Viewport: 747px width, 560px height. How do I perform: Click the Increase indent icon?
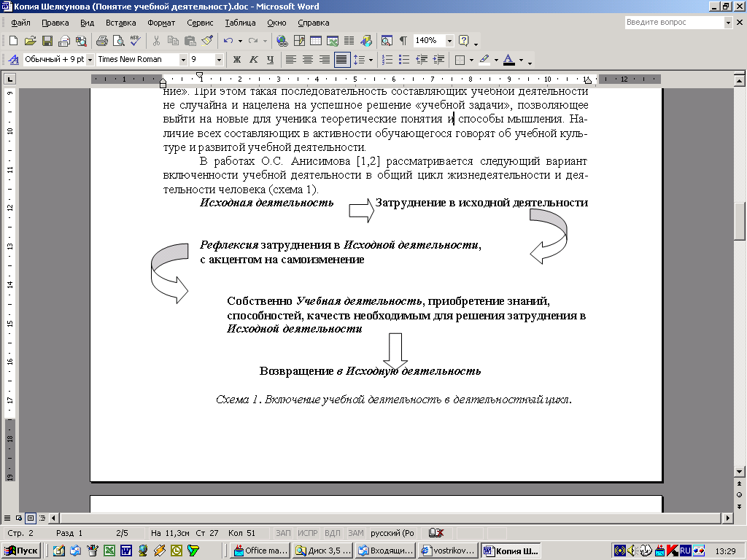point(438,60)
